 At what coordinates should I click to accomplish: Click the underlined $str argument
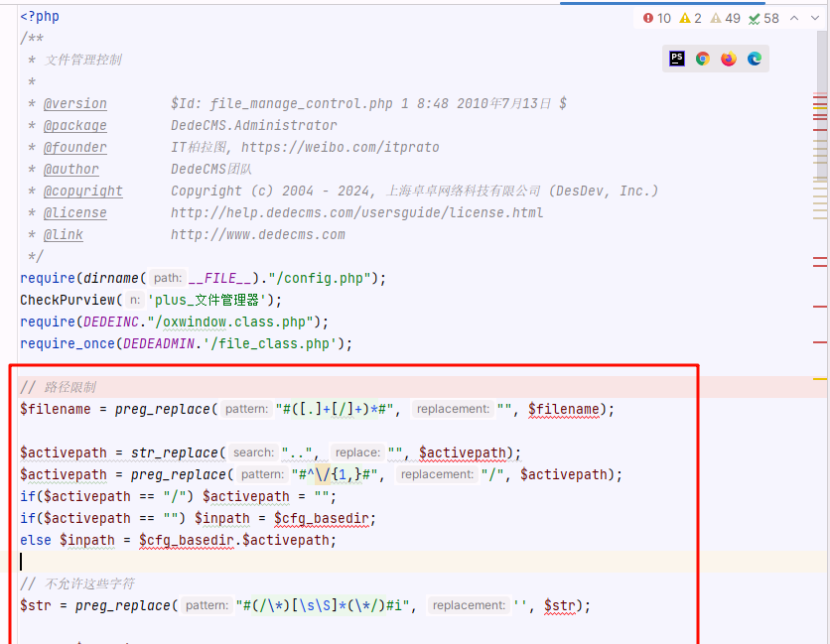(x=560, y=605)
